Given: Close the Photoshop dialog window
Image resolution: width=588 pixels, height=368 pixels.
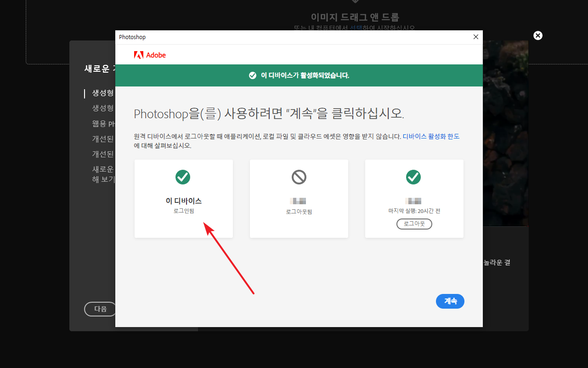Looking at the screenshot, I should pyautogui.click(x=476, y=37).
